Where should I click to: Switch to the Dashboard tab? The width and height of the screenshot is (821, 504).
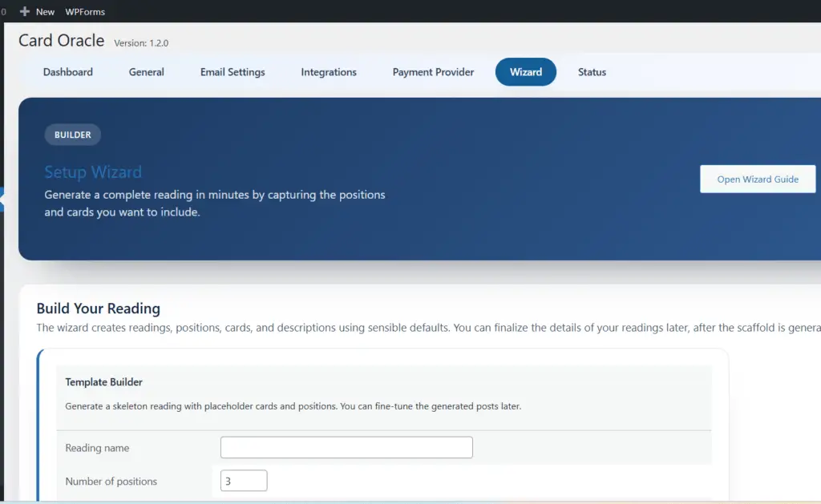point(68,72)
